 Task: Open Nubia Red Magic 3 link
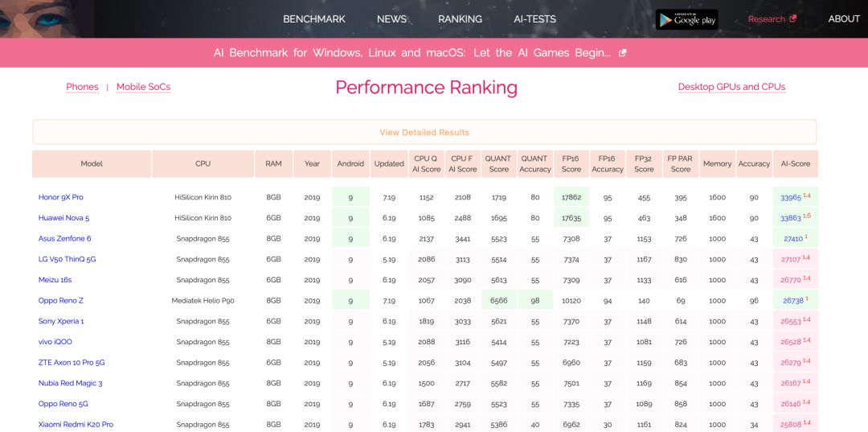pos(70,383)
